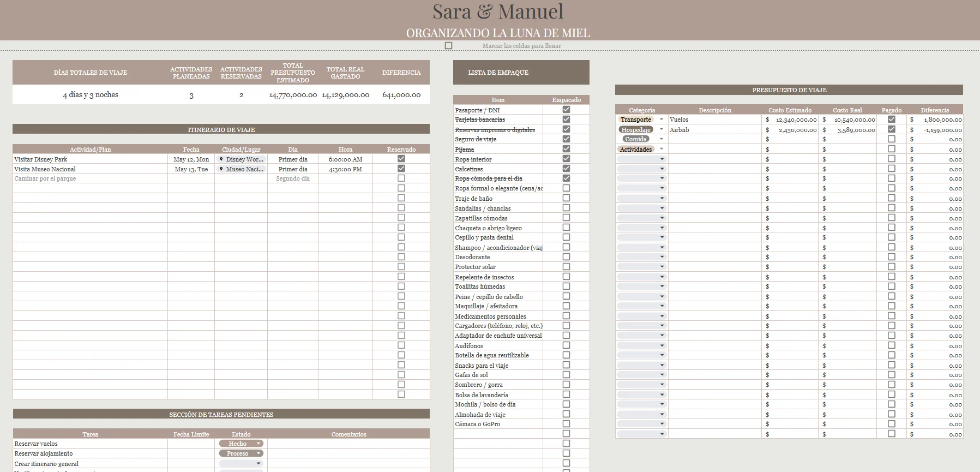Image resolution: width=980 pixels, height=472 pixels.
Task: Check Empacado for Traje de baño
Action: pyautogui.click(x=566, y=198)
